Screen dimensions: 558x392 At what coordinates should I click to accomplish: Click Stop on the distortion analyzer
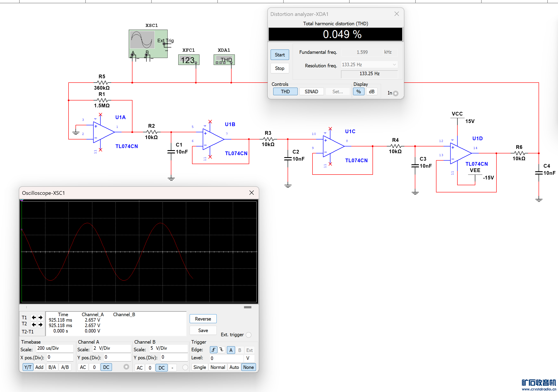click(x=280, y=68)
